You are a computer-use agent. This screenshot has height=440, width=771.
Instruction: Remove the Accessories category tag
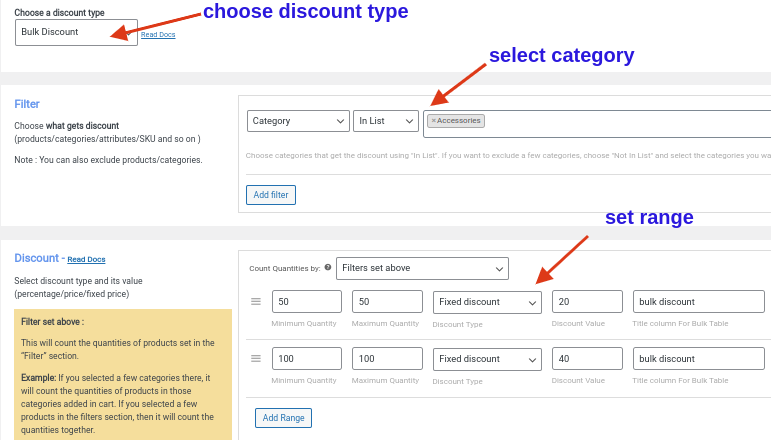pyautogui.click(x=434, y=121)
